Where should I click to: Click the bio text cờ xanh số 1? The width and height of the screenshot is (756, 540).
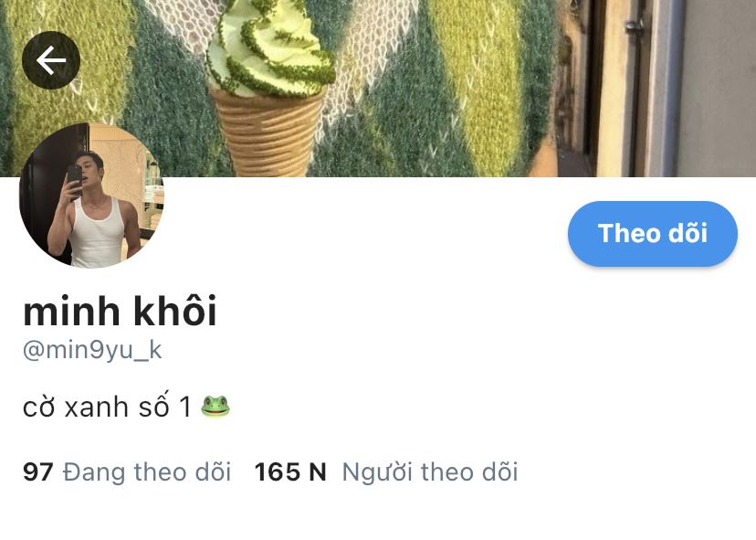pos(107,407)
